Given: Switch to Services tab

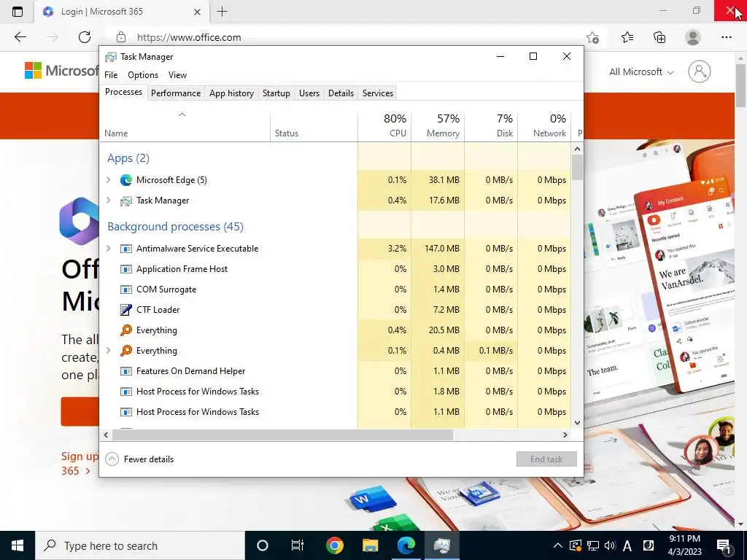Looking at the screenshot, I should coord(378,93).
